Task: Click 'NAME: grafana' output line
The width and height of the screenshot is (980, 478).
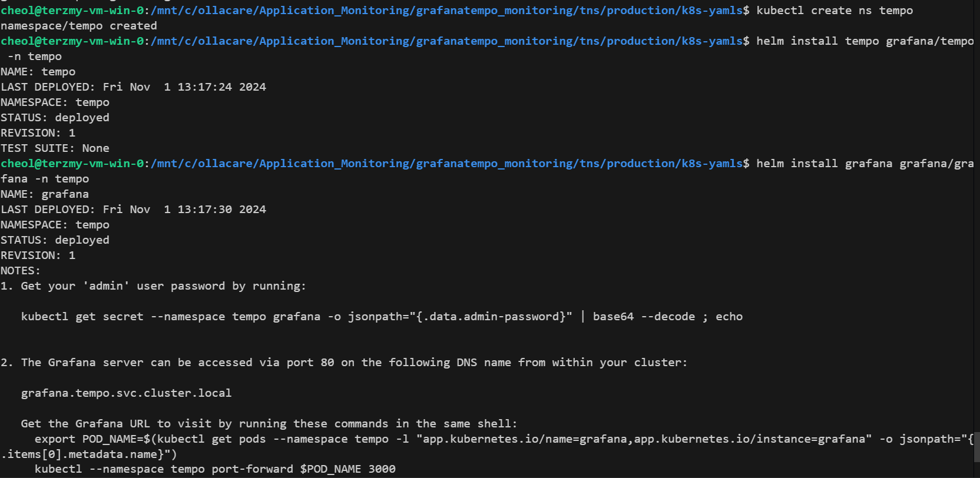Action: tap(45, 194)
